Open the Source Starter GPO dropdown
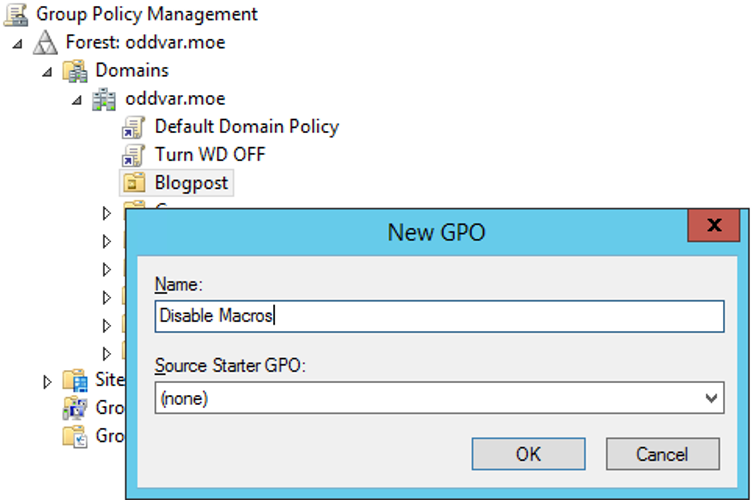The image size is (756, 502). coord(711,398)
